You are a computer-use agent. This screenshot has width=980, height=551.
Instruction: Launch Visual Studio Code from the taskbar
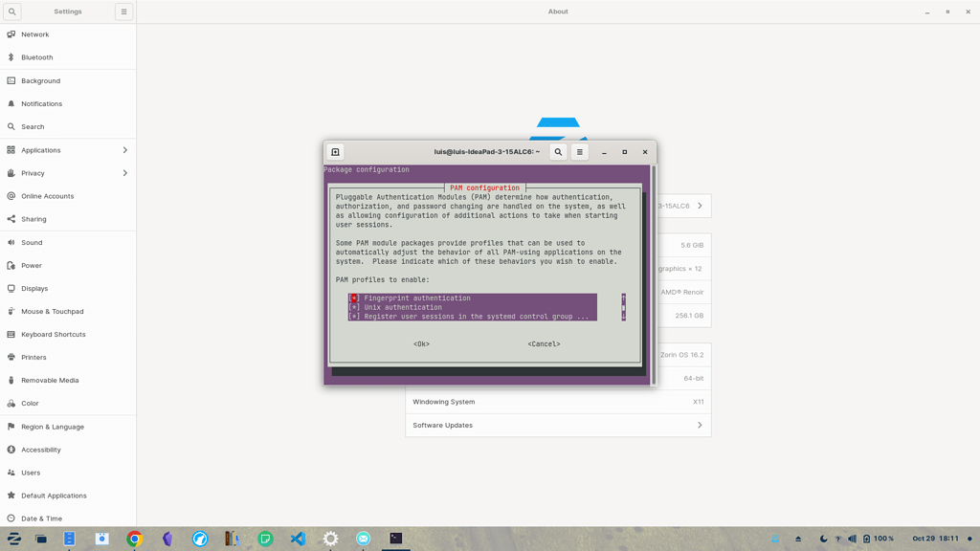(298, 539)
